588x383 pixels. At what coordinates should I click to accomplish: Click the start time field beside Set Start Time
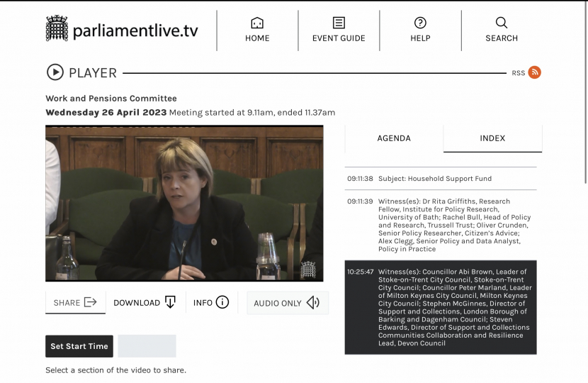click(147, 346)
